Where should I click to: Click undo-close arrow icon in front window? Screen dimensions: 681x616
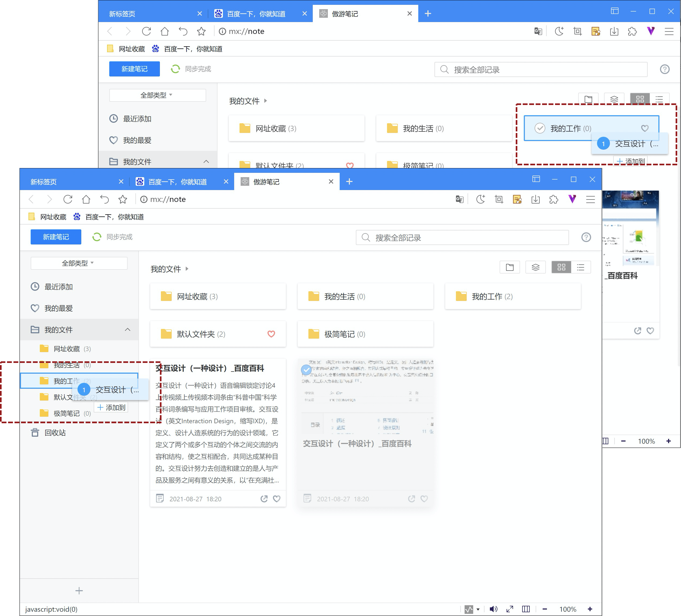(x=104, y=199)
